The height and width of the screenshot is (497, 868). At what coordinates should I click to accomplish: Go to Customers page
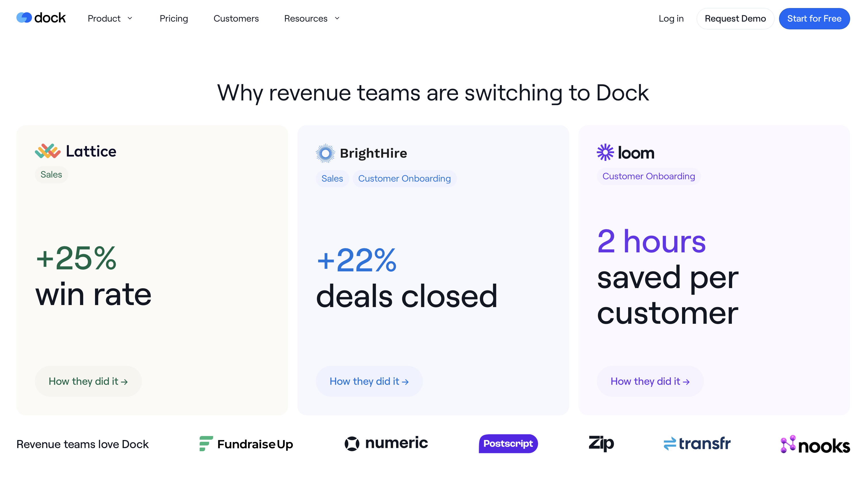click(x=236, y=18)
